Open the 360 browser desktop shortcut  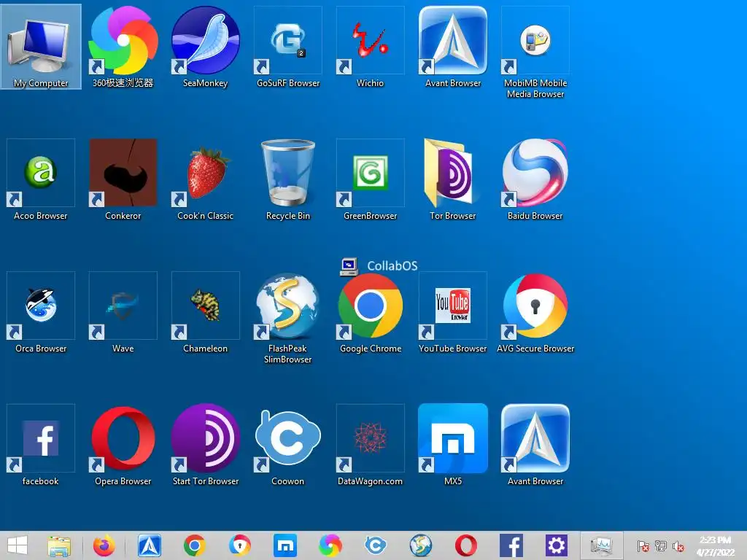pos(123,46)
